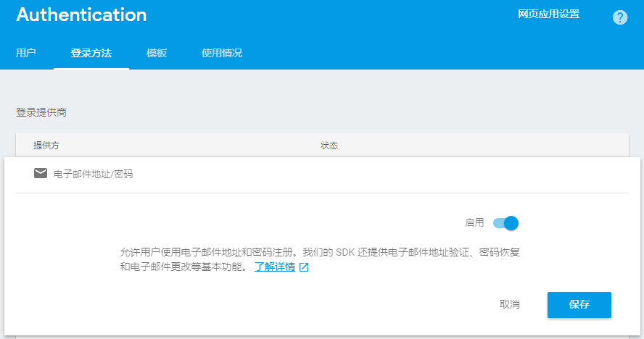Select the 登录方法 tab

point(91,53)
